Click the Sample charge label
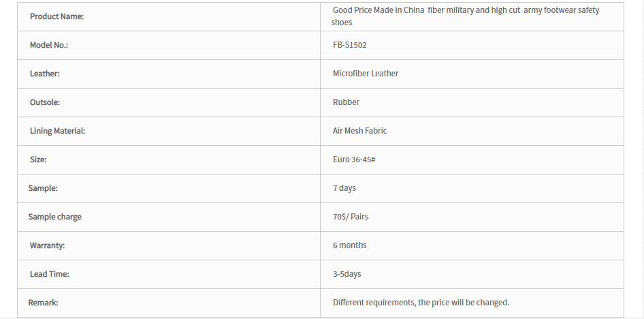The height and width of the screenshot is (319, 644). pyautogui.click(x=54, y=217)
